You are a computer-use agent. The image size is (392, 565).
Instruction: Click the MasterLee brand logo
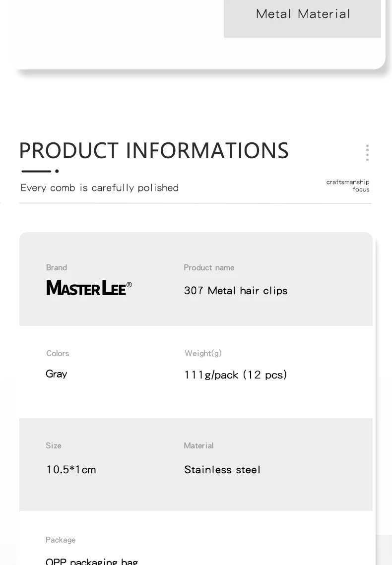89,288
